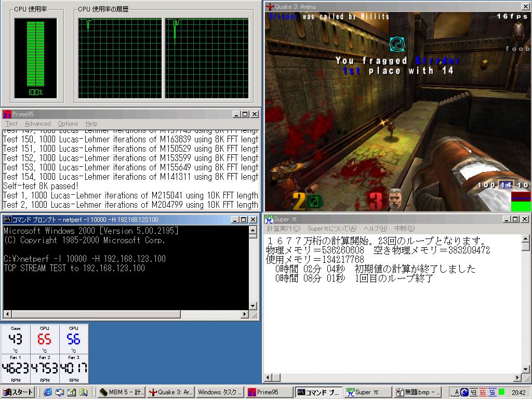Click the blue CPU temperature 56 readout
Viewport: 532px width, 399px height.
[x=74, y=339]
